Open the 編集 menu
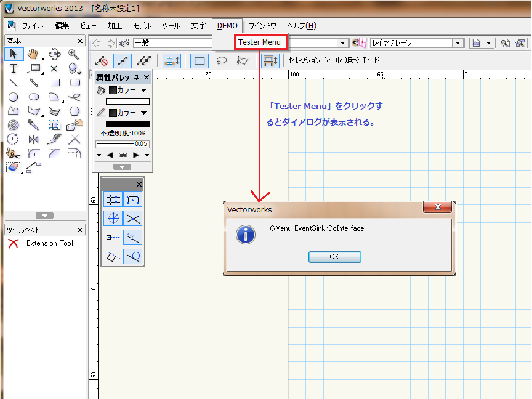Screen dimensions: 532x399 click(62, 26)
